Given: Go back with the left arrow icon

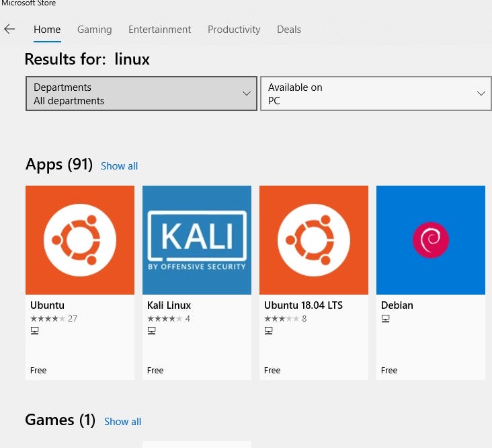Looking at the screenshot, I should 9,29.
